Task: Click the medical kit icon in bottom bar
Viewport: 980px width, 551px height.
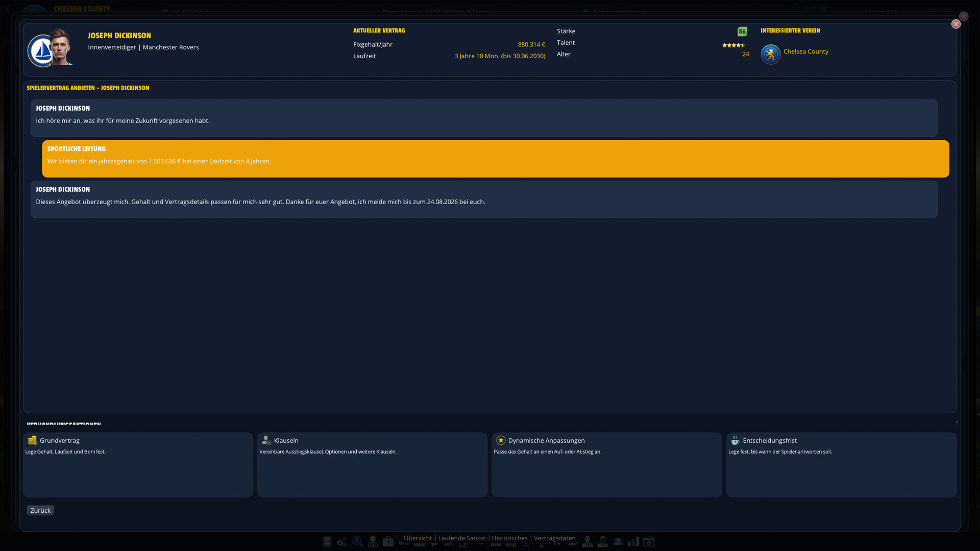Action: 388,542
